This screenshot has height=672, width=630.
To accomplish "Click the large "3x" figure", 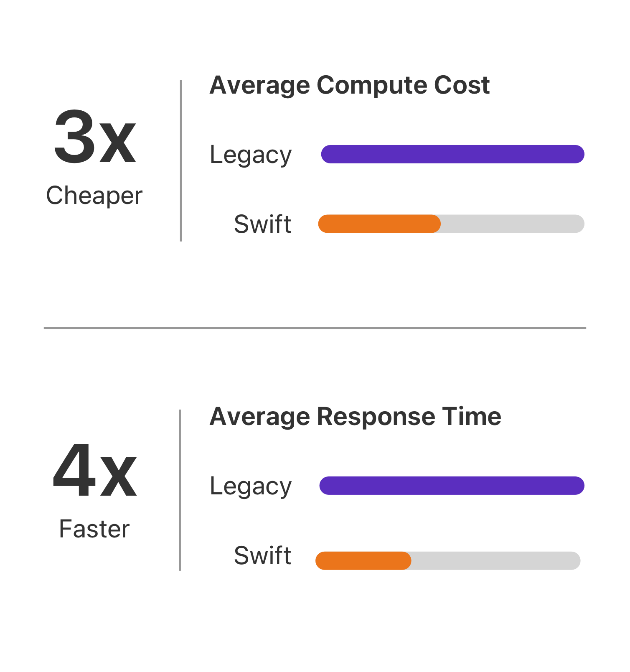I will click(x=95, y=137).
